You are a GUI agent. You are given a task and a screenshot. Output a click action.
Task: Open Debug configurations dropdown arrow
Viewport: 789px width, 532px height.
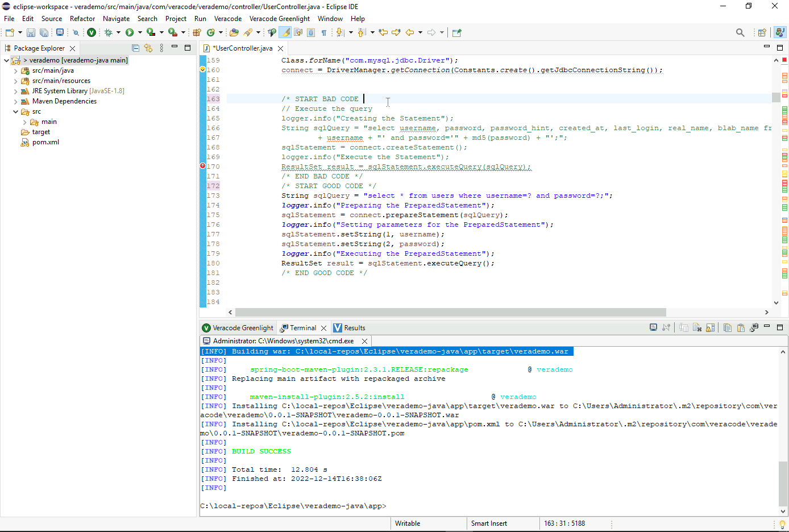118,32
